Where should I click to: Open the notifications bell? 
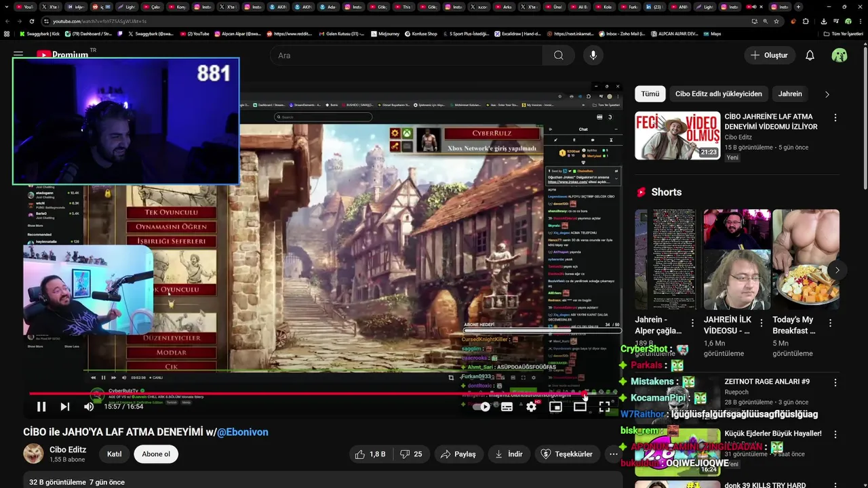click(x=810, y=56)
